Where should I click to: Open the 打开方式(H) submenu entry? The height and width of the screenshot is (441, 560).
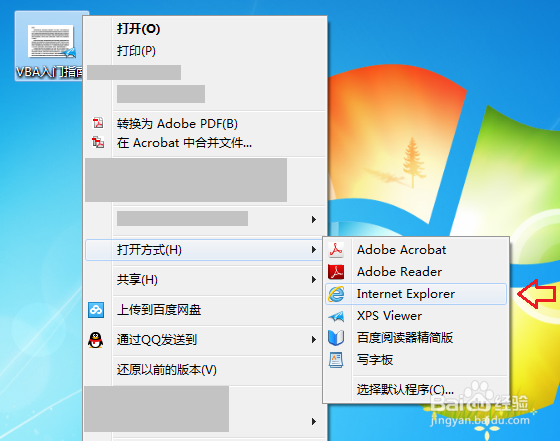(204, 250)
